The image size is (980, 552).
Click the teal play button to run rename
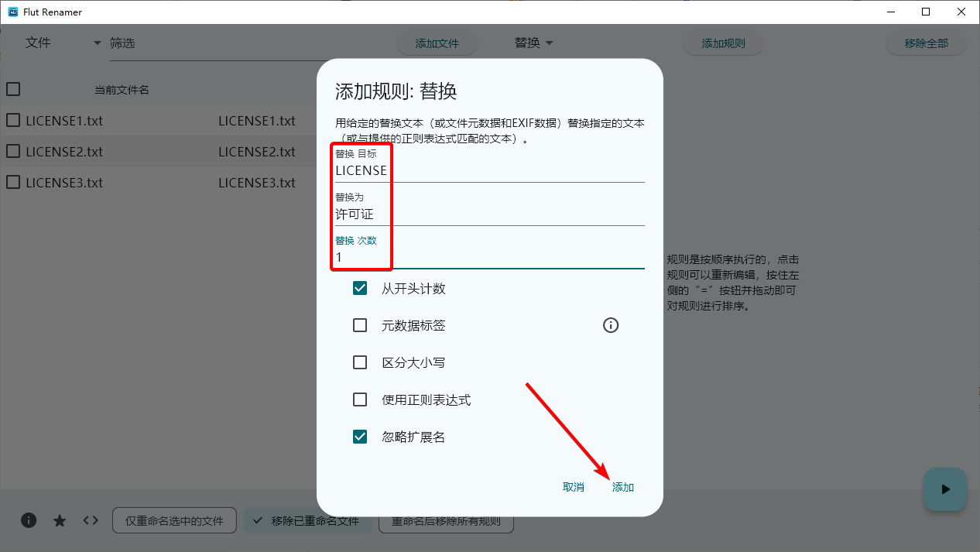tap(944, 489)
